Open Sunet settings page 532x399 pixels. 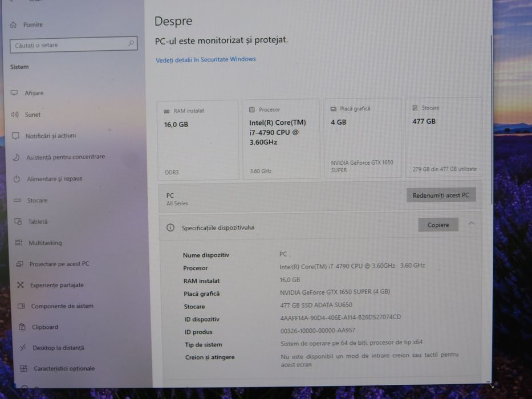(33, 115)
